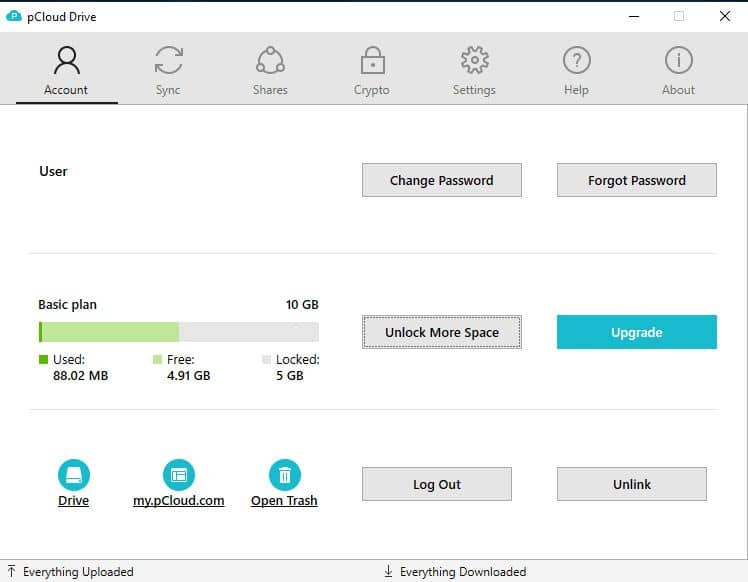748x582 pixels.
Task: Minimize the pCloud Drive window
Action: point(634,16)
